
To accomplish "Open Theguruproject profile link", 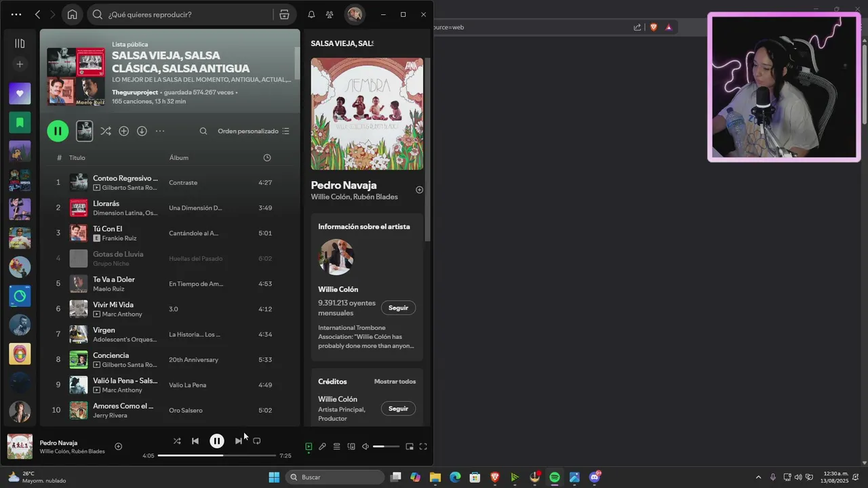I will click(135, 92).
